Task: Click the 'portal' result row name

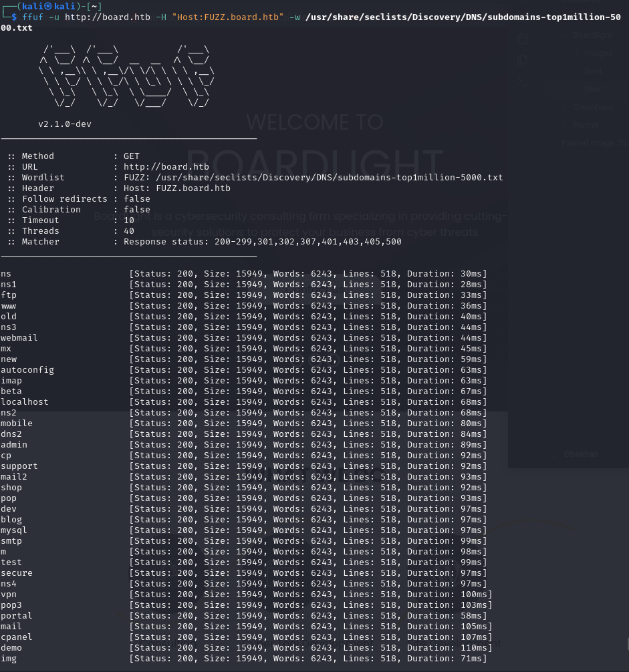Action: 16,616
